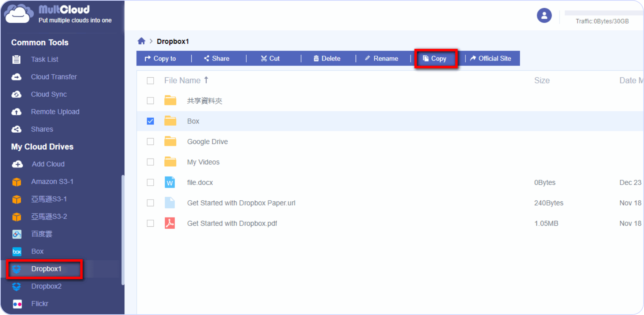Sort by File Name column
The width and height of the screenshot is (644, 315).
click(186, 80)
